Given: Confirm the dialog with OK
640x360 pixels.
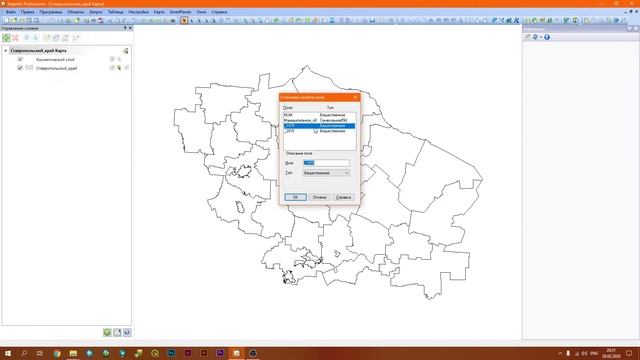Looking at the screenshot, I should point(295,197).
